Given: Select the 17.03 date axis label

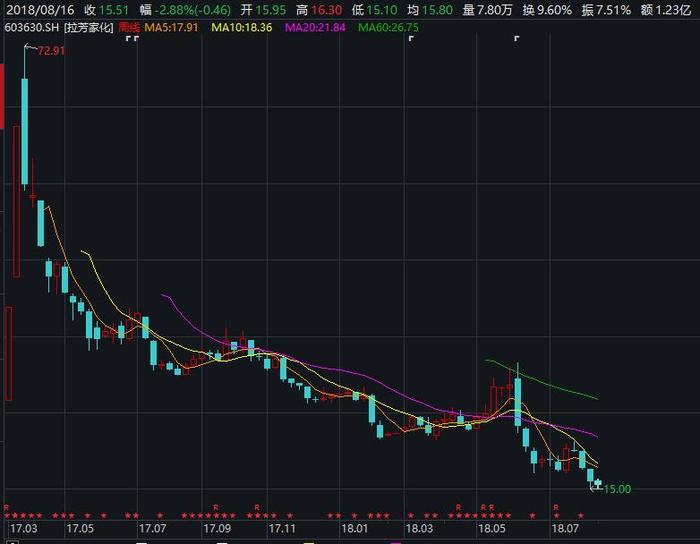Looking at the screenshot, I should coord(23,527).
